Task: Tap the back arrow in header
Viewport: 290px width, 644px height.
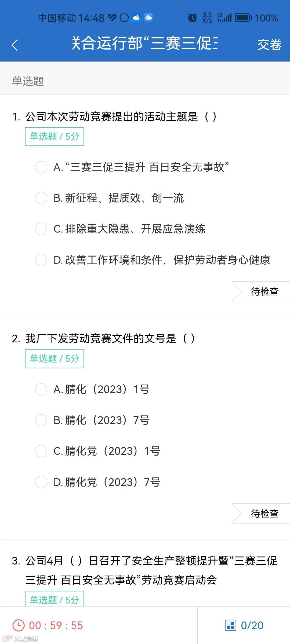Action: 15,45
